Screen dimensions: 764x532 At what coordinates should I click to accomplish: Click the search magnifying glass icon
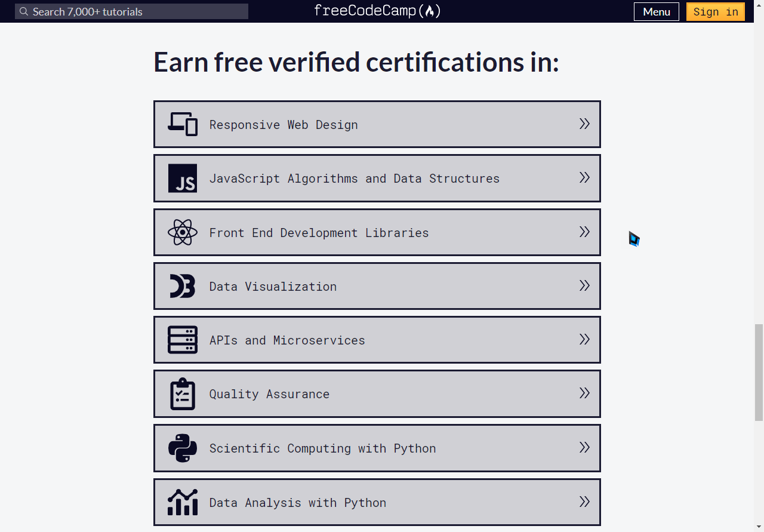tap(24, 11)
